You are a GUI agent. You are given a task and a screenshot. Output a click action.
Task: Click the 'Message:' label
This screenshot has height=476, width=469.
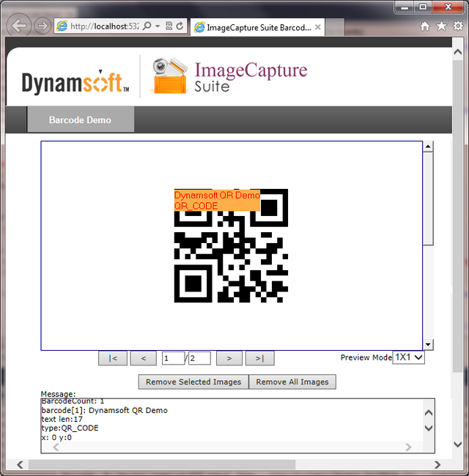[58, 394]
